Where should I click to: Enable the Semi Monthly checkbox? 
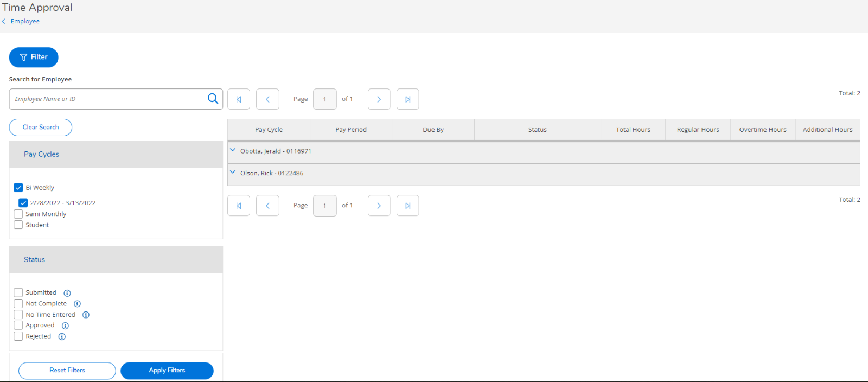[18, 214]
